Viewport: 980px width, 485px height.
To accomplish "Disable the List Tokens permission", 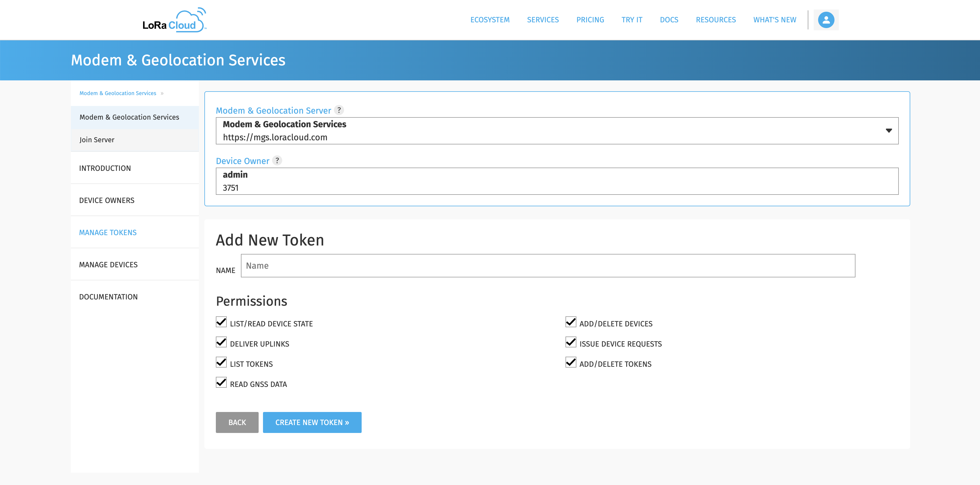I will (x=221, y=362).
